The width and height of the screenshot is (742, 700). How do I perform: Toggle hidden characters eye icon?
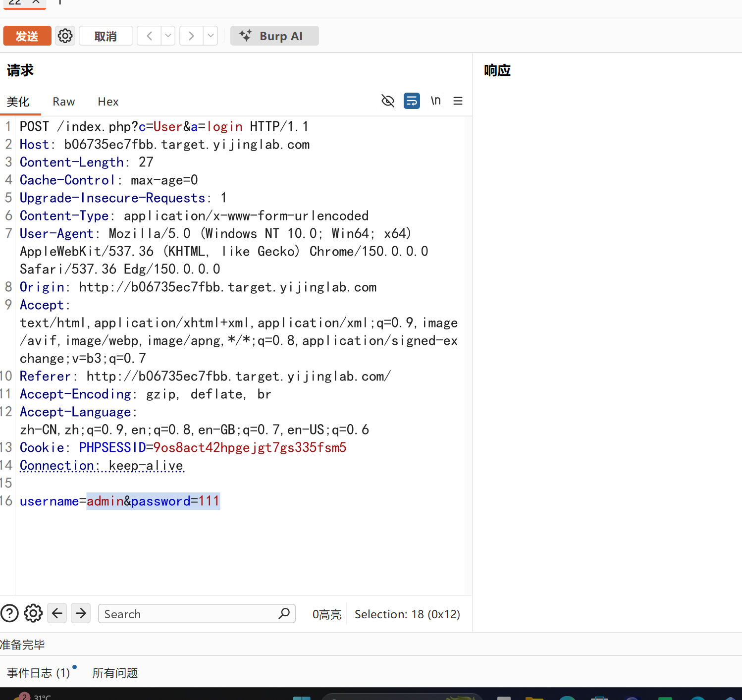(x=388, y=101)
